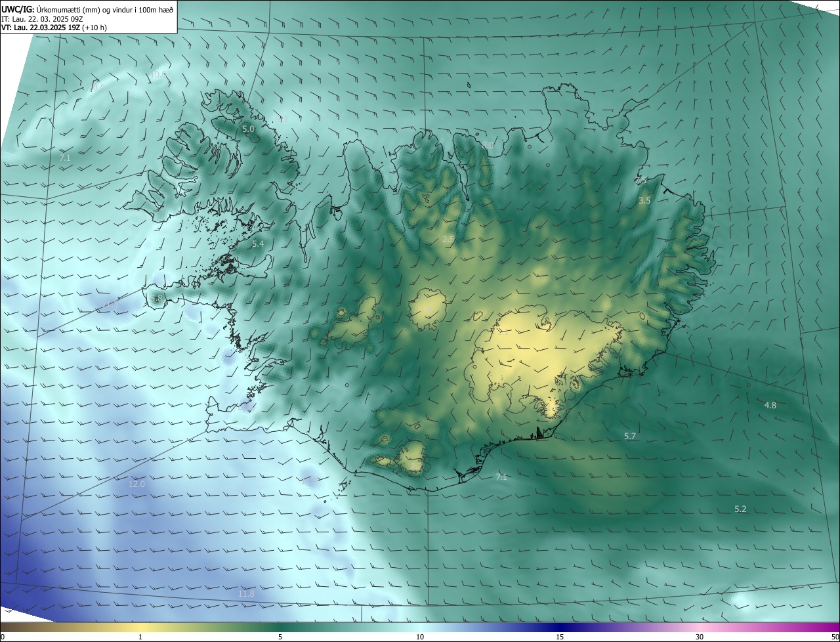The width and height of the screenshot is (840, 642).
Task: Click the 5.7 value on the map
Action: click(x=630, y=436)
